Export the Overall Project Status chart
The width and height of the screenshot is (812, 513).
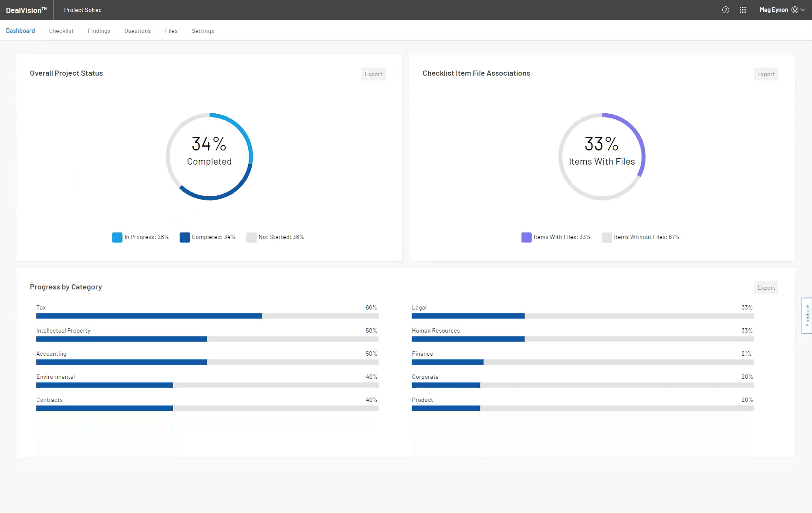(x=374, y=74)
